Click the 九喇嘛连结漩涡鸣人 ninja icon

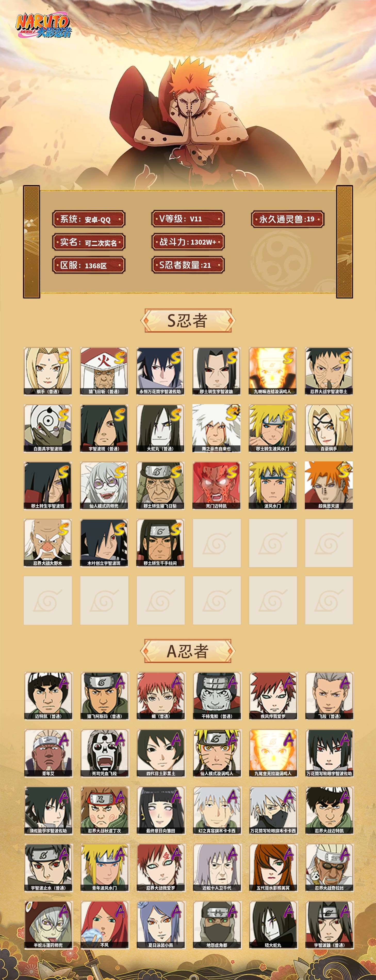click(x=273, y=371)
